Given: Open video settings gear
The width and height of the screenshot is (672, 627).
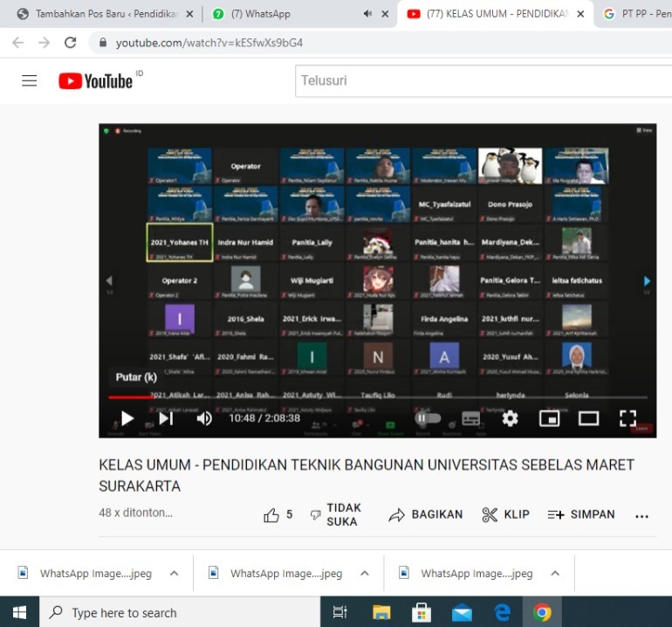Looking at the screenshot, I should coord(510,418).
